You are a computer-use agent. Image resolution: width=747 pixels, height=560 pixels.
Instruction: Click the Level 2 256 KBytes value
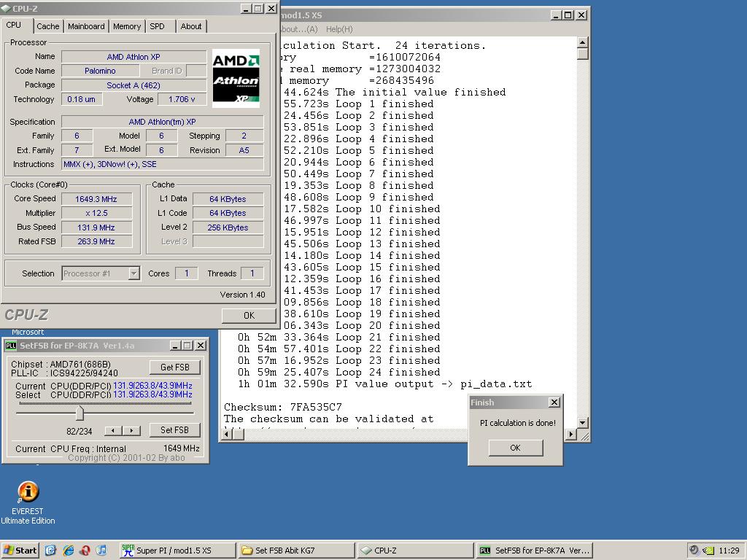coord(228,227)
